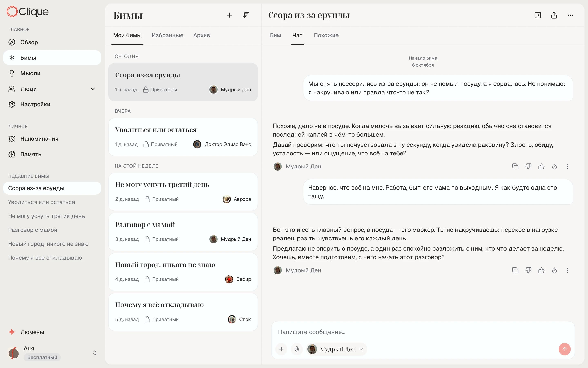
Task: Open the Похожие tab
Action: tap(326, 35)
